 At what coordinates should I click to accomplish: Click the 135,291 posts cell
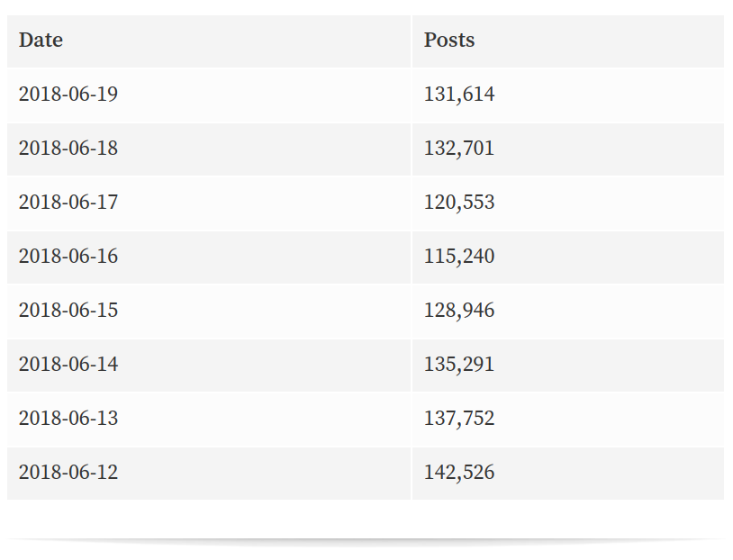(x=568, y=366)
